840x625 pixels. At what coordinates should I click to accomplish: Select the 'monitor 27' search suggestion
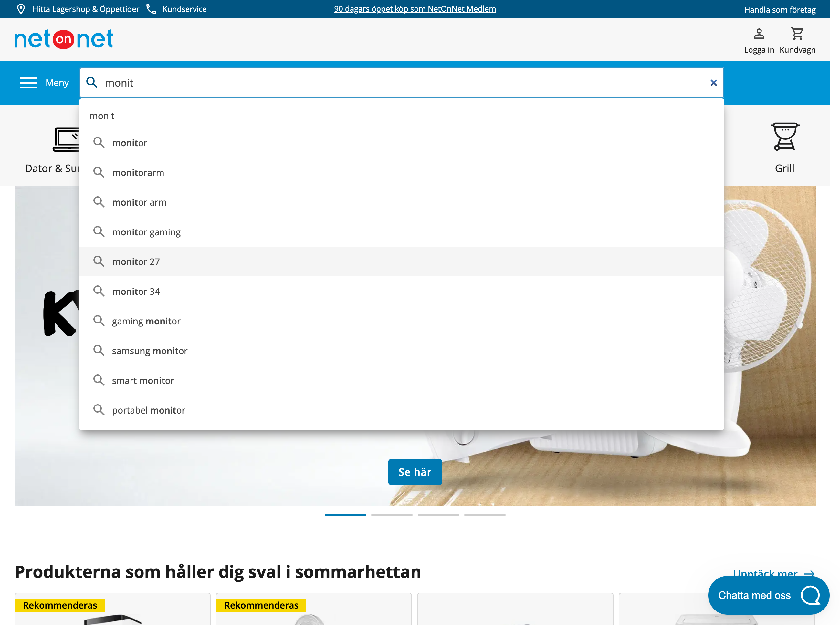(x=136, y=261)
